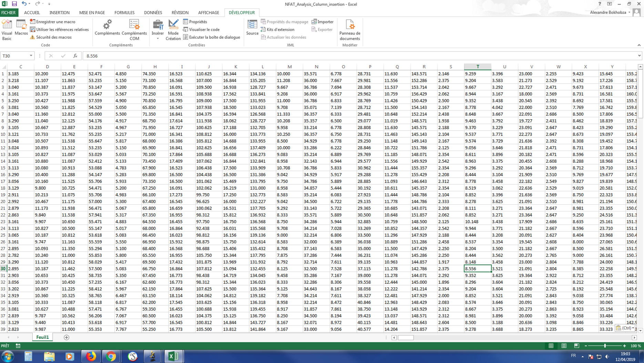Viewport: 644px width, 363px height.
Task: Launch Google Chrome from the taskbar
Action: pyautogui.click(x=111, y=356)
